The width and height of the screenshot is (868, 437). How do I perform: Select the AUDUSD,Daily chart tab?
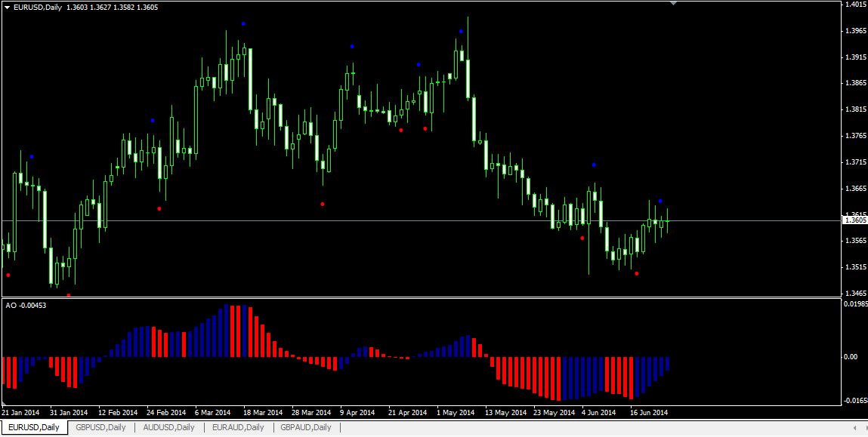[168, 427]
